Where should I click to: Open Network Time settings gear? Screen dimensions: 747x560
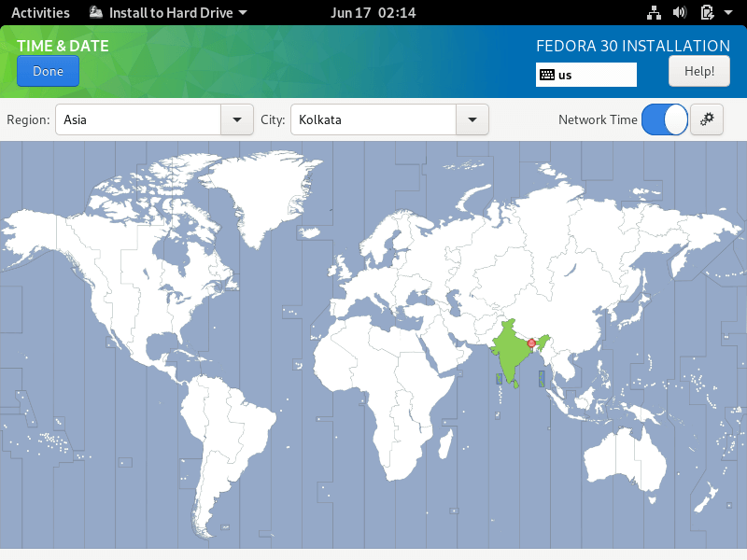click(707, 119)
